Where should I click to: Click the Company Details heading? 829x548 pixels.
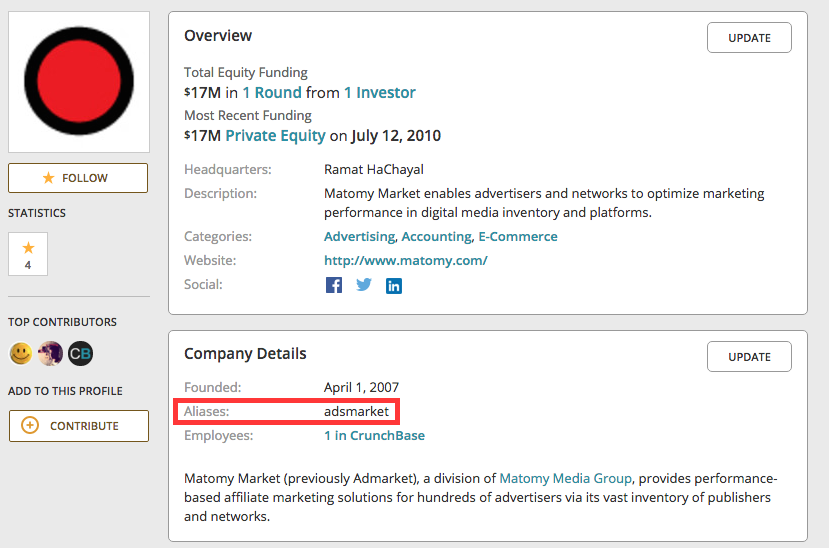click(x=245, y=354)
